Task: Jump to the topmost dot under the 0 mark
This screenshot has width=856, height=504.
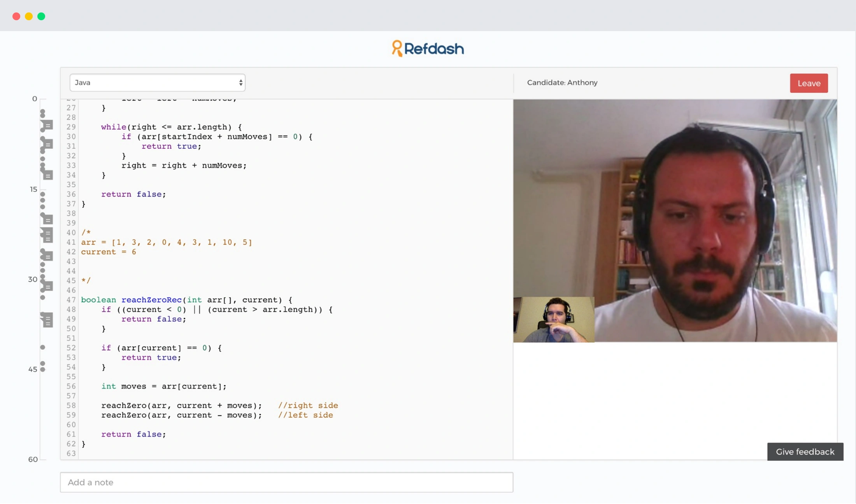Action: (x=43, y=111)
